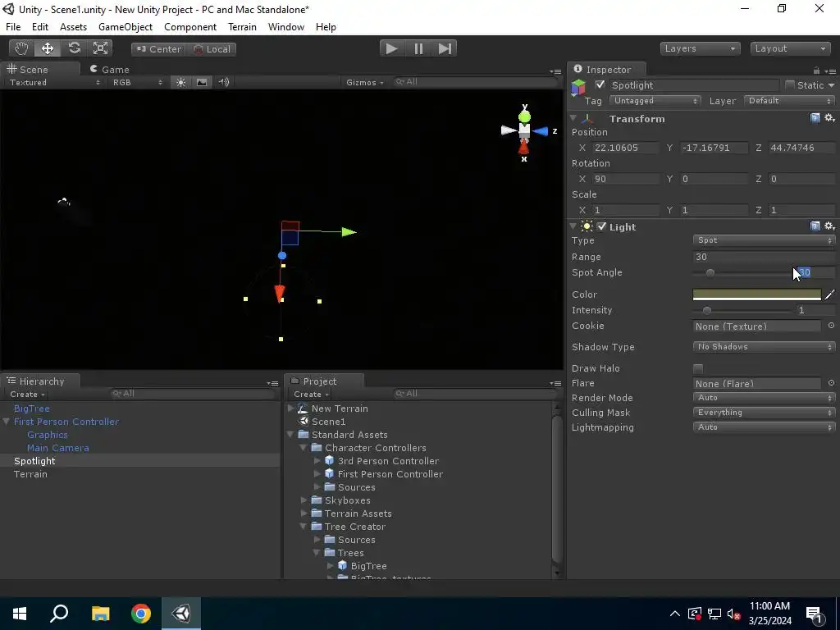Open Scene view panel options menu icon
This screenshot has height=630, width=840.
(x=555, y=71)
